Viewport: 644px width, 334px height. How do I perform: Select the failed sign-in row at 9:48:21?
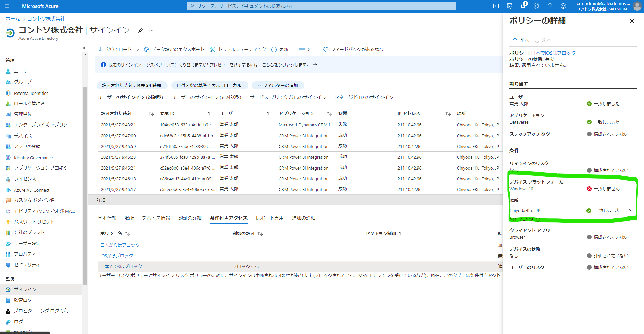click(x=300, y=125)
